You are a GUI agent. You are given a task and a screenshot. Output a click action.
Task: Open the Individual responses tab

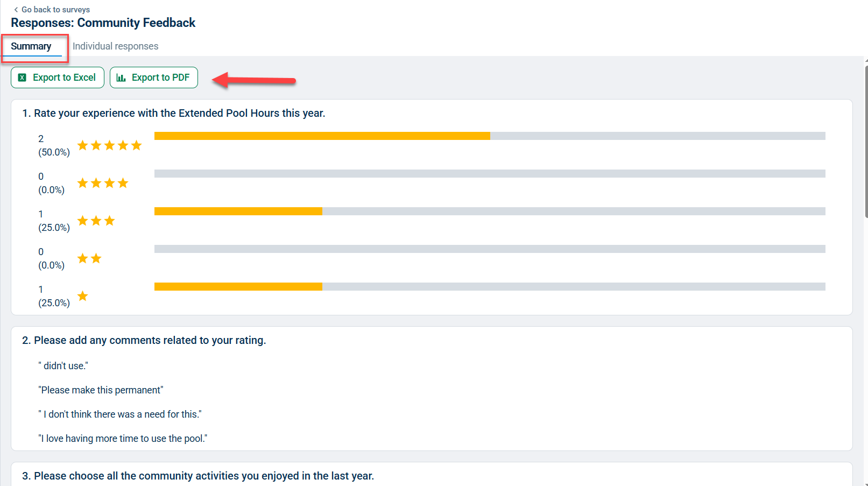click(115, 46)
